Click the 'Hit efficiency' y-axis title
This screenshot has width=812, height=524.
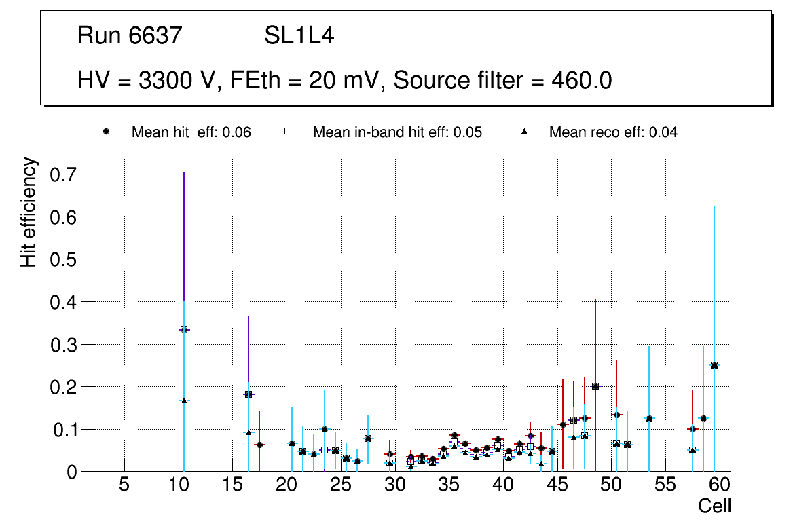[29, 212]
